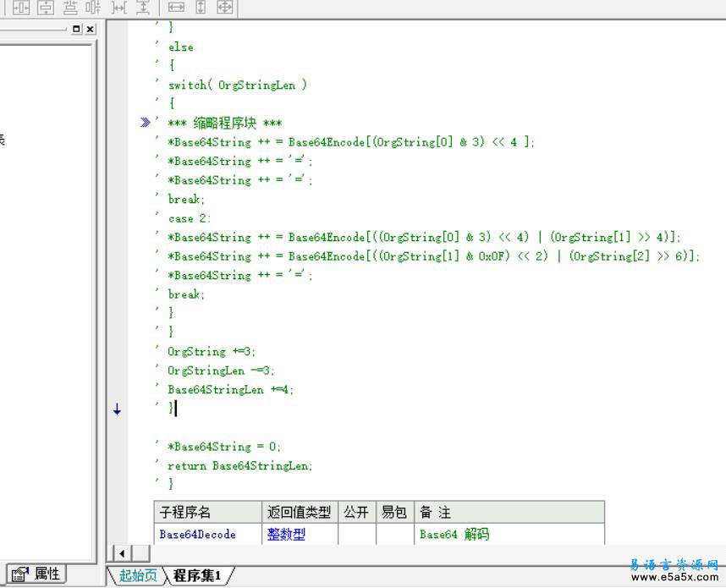Expand the collapsed block chevron marker
The height and width of the screenshot is (588, 726).
click(x=145, y=123)
